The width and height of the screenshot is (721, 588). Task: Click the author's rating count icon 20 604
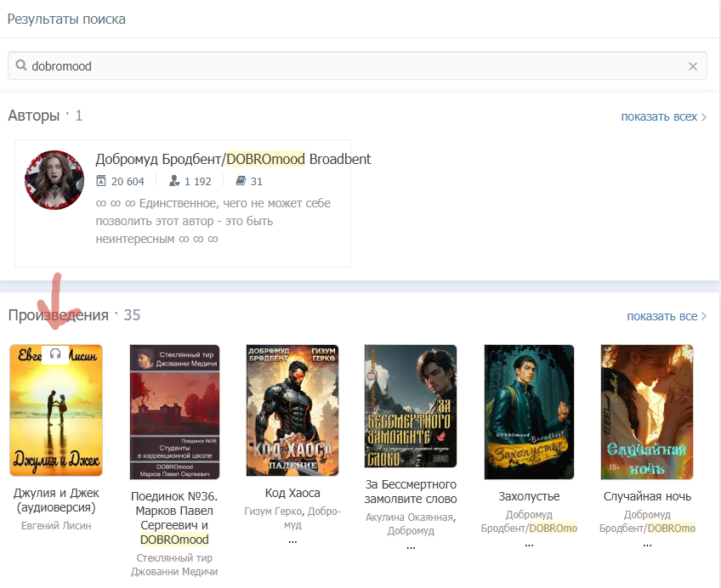click(102, 181)
